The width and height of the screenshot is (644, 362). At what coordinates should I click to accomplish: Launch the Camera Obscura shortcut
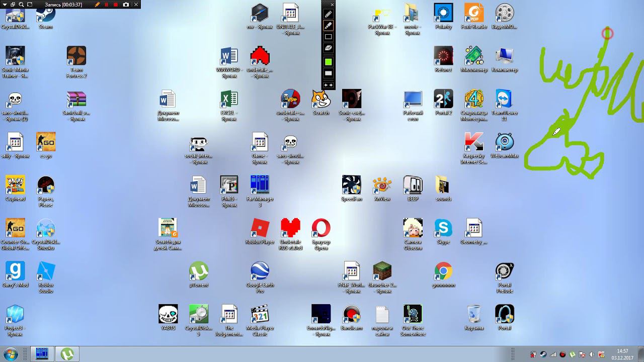click(413, 235)
